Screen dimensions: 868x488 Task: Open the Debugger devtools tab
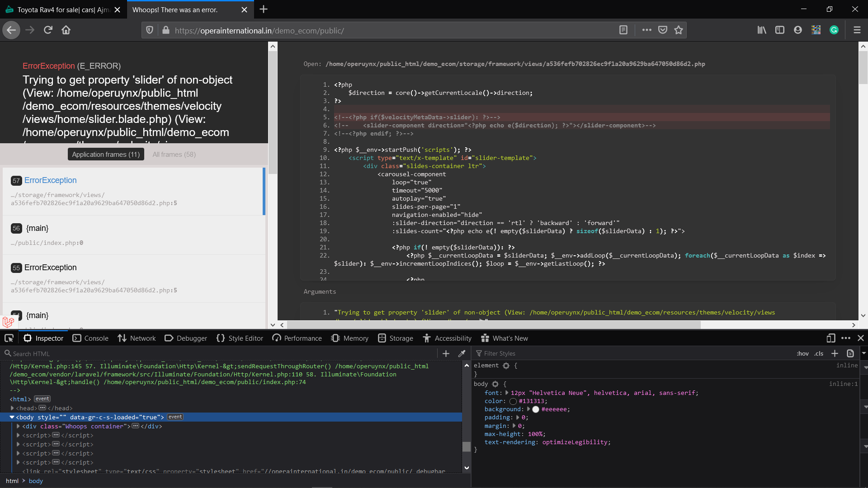(186, 338)
